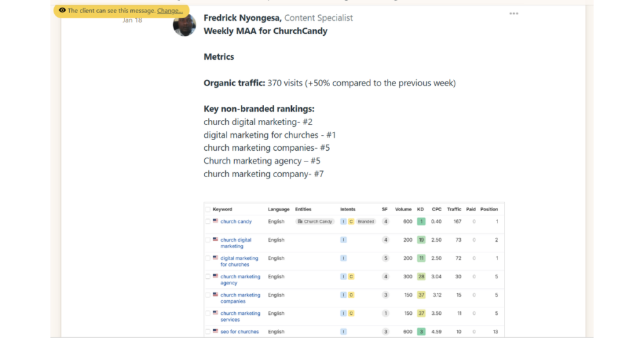This screenshot has height=338, width=644.
Task: Click the Branded intent badge
Action: [x=365, y=222]
